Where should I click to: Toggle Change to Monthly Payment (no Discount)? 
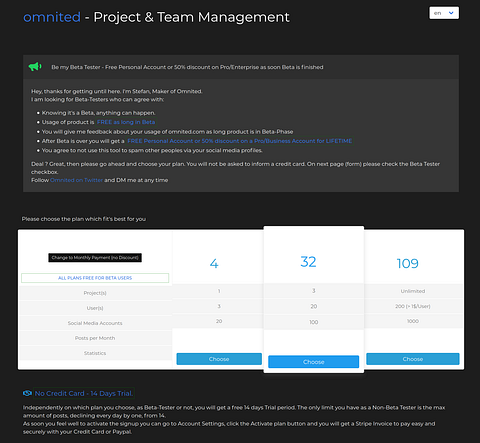(95, 258)
